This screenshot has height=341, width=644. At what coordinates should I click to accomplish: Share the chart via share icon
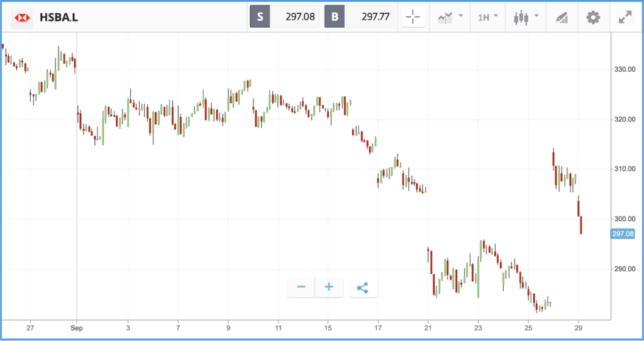pos(363,287)
